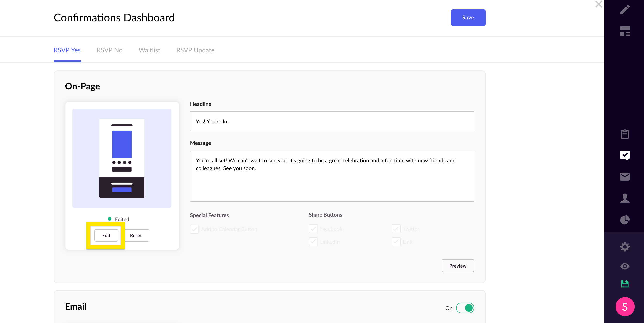Click inside the Message text area
The width and height of the screenshot is (644, 323).
coord(332,176)
